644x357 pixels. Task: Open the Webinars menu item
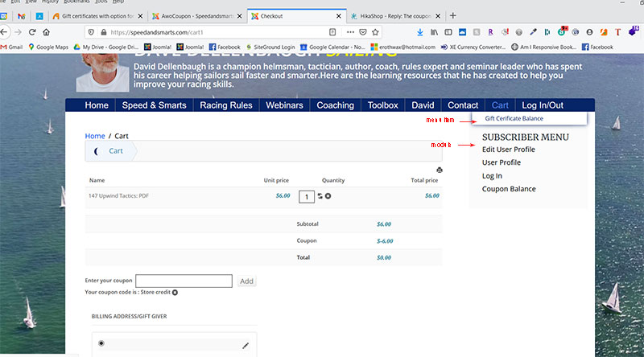[x=284, y=105]
